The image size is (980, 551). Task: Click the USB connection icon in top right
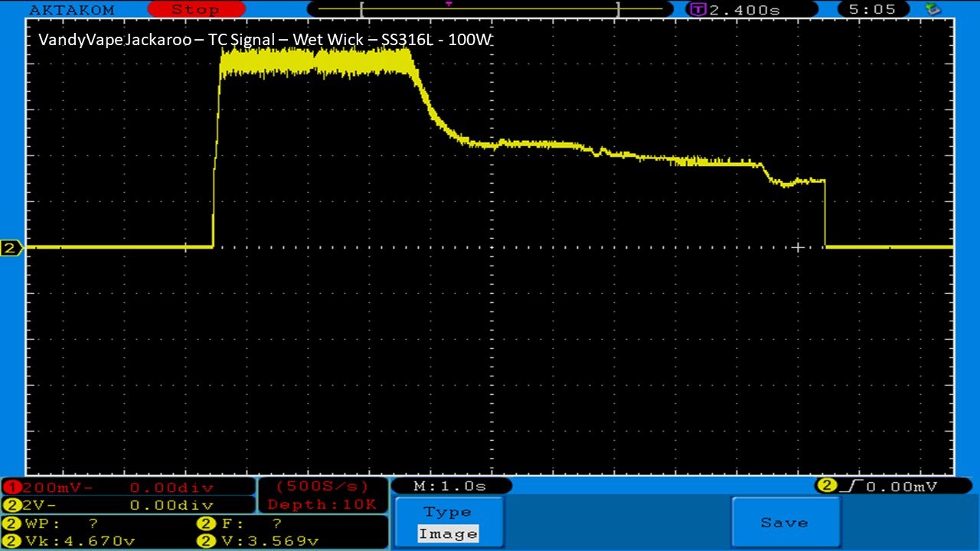[933, 10]
